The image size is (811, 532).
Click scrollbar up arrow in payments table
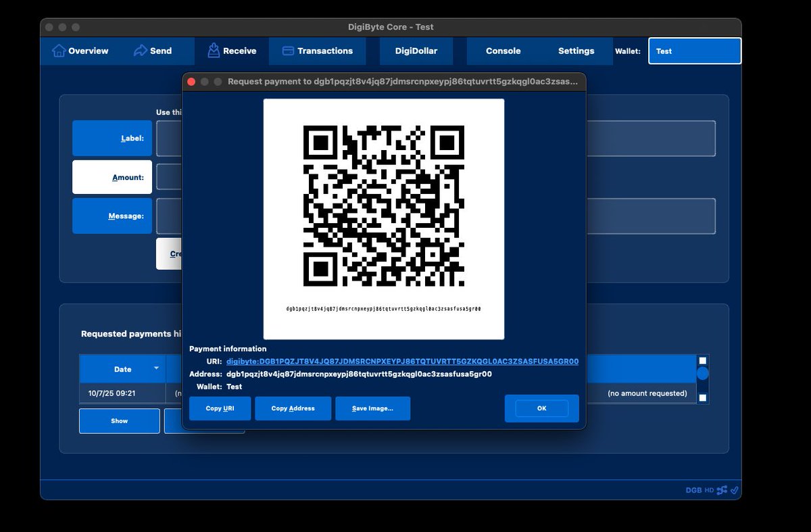702,360
